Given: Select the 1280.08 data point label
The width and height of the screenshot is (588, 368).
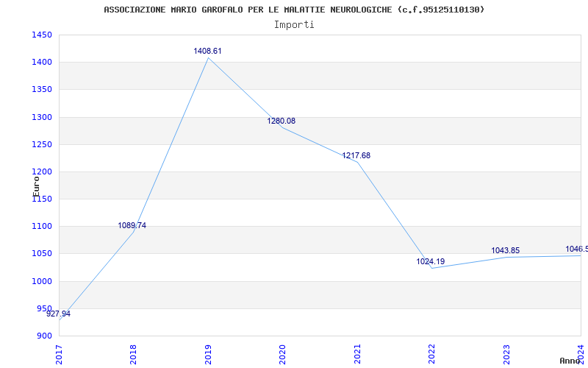Looking at the screenshot, I should tap(281, 121).
